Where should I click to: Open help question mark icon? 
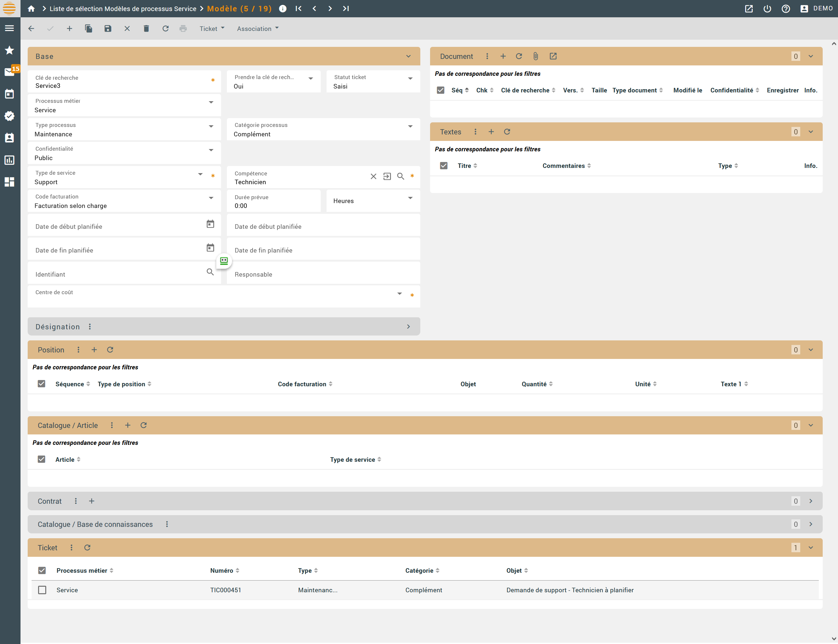pos(786,8)
